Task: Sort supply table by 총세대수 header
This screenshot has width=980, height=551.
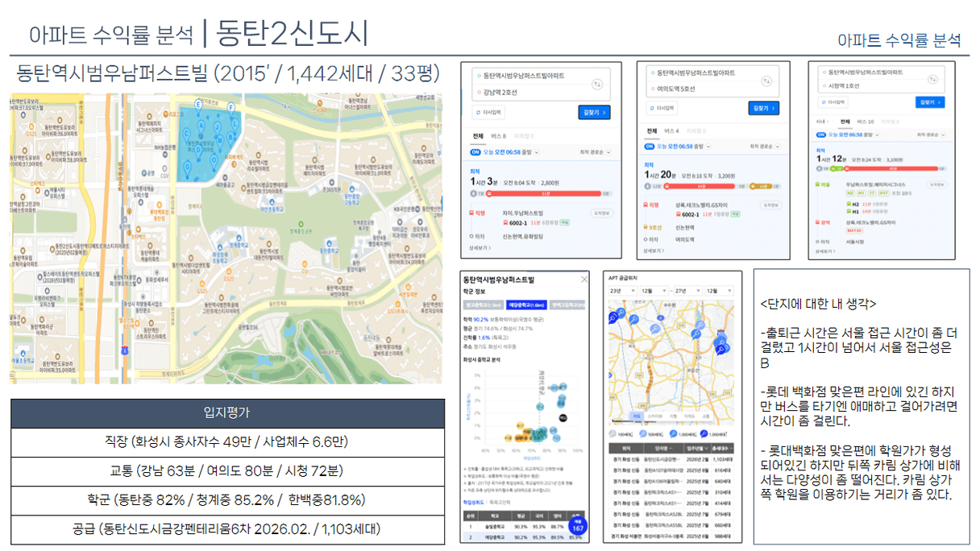Action: [722, 448]
